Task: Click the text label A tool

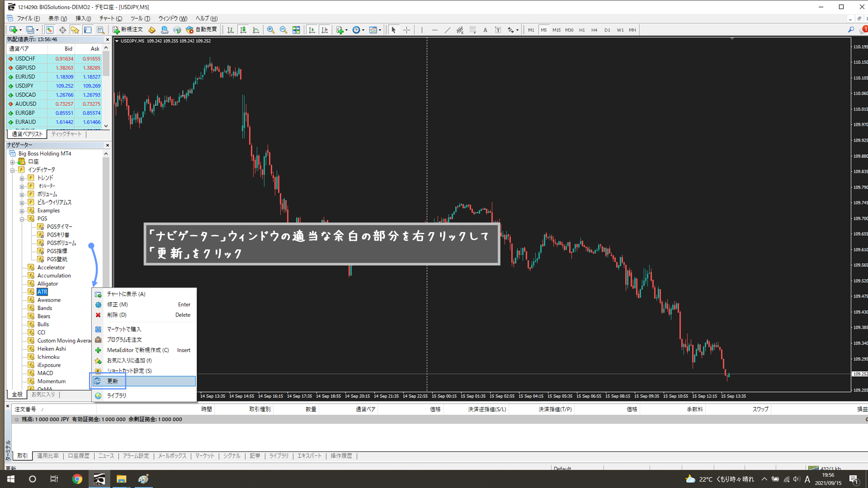Action: coord(485,30)
